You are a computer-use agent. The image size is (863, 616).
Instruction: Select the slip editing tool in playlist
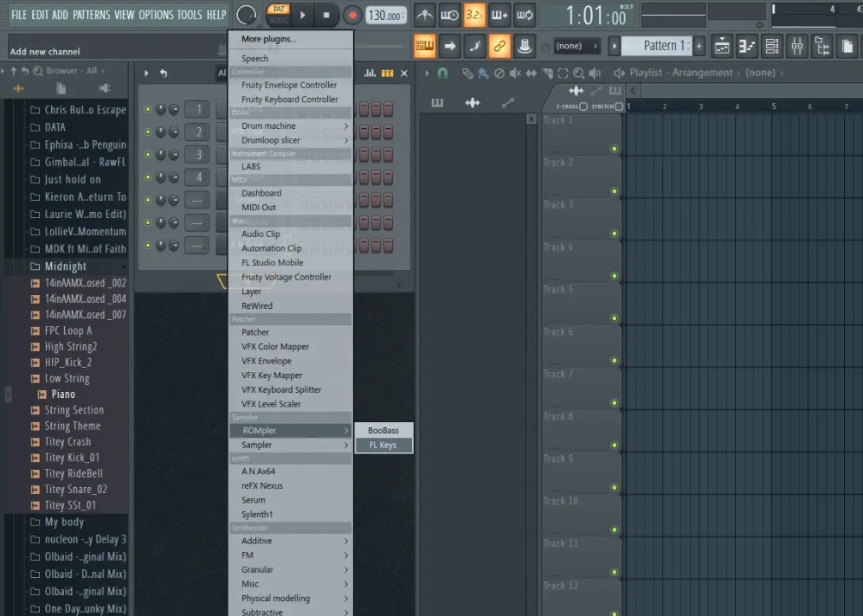[x=531, y=73]
